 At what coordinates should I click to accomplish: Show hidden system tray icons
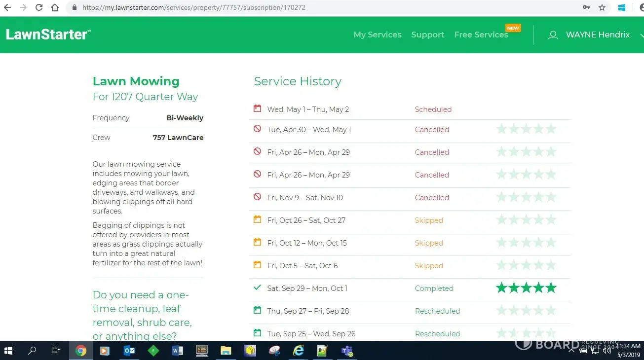(x=571, y=351)
